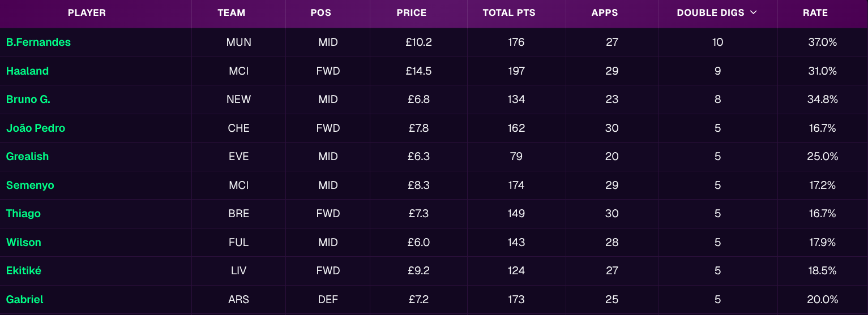The width and height of the screenshot is (868, 315).
Task: Open João Pedro player link
Action: pos(36,128)
